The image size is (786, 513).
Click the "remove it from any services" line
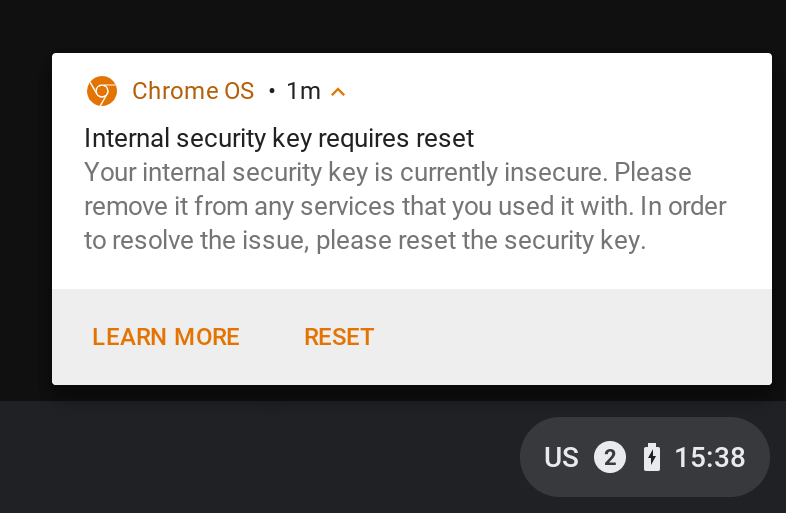[x=405, y=207]
